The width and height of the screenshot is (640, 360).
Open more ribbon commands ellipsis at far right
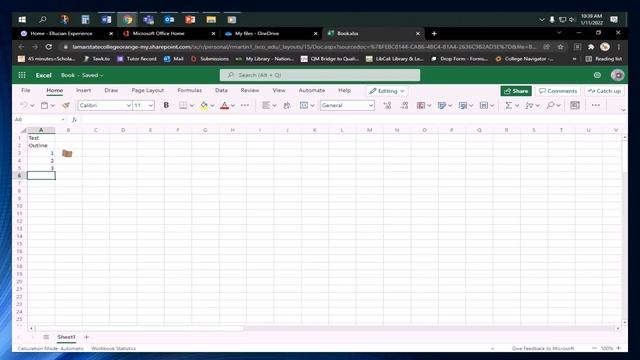click(596, 105)
